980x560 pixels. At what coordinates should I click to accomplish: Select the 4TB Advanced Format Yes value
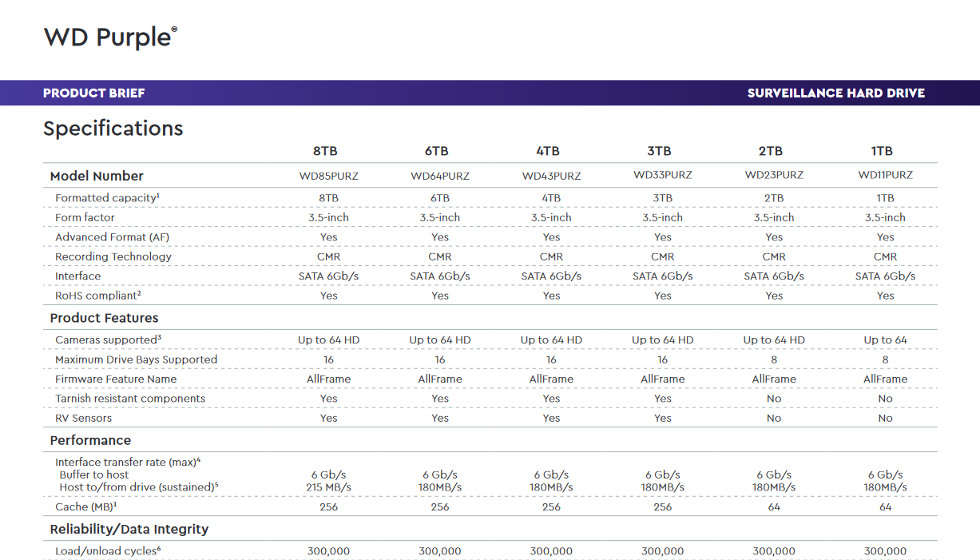click(551, 237)
